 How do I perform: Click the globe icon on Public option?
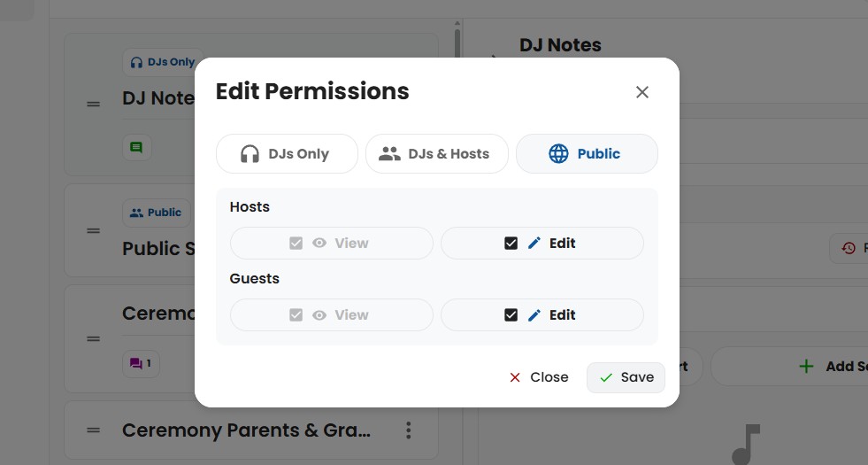(558, 153)
